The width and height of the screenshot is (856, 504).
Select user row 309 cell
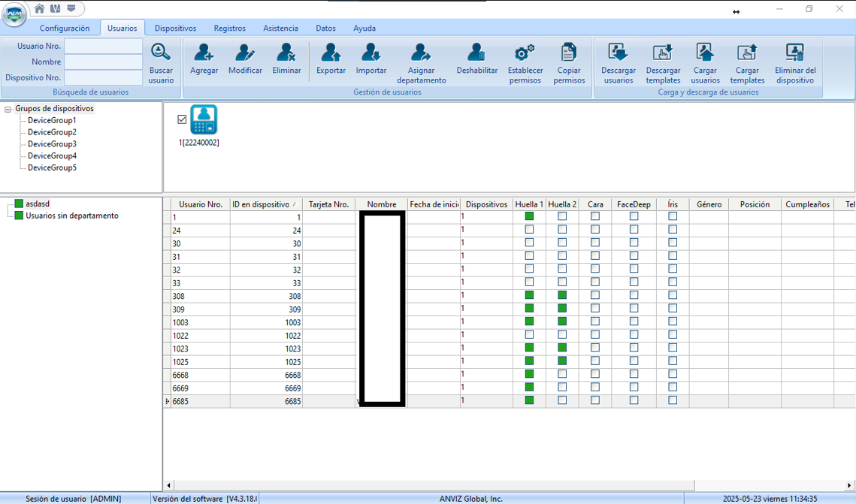[x=201, y=309]
